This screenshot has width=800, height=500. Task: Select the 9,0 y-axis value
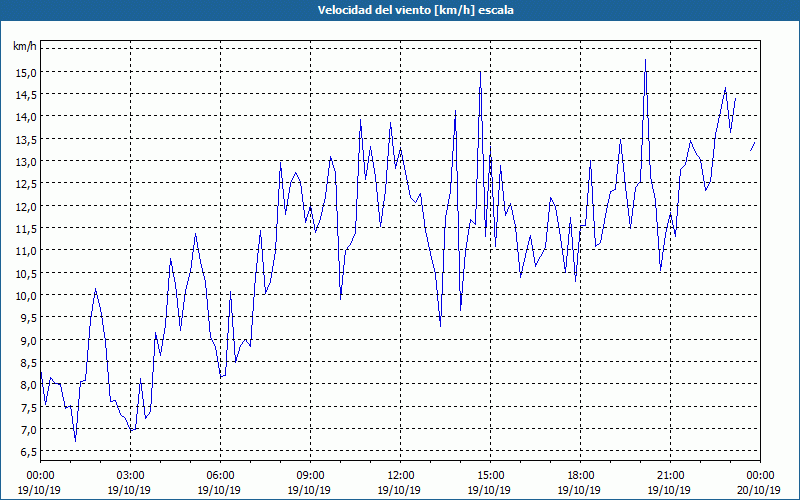[x=29, y=340]
